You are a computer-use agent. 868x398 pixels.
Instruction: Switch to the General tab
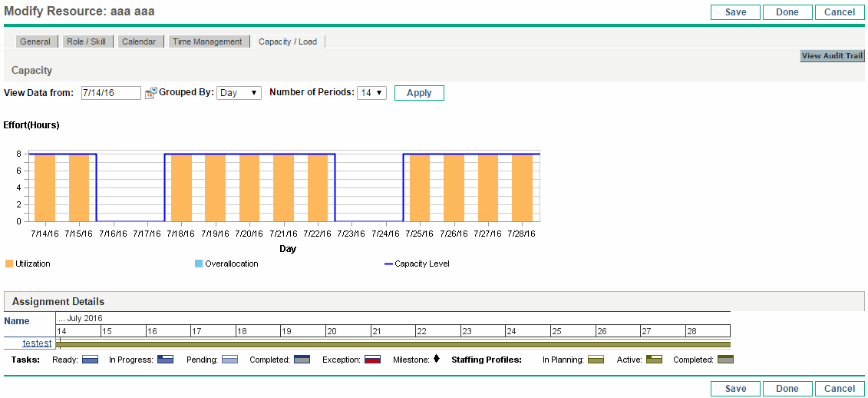click(35, 41)
